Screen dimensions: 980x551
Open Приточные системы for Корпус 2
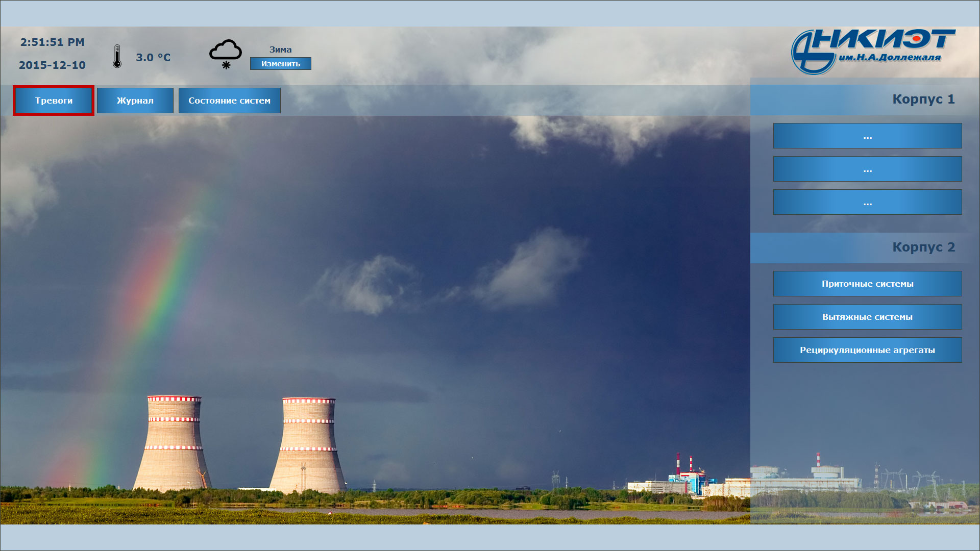pos(868,284)
